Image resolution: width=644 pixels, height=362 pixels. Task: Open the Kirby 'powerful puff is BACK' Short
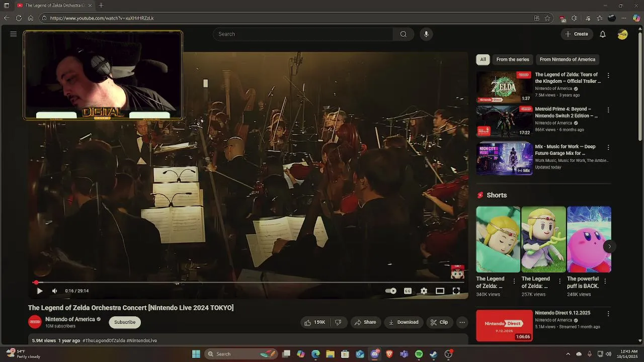click(589, 239)
